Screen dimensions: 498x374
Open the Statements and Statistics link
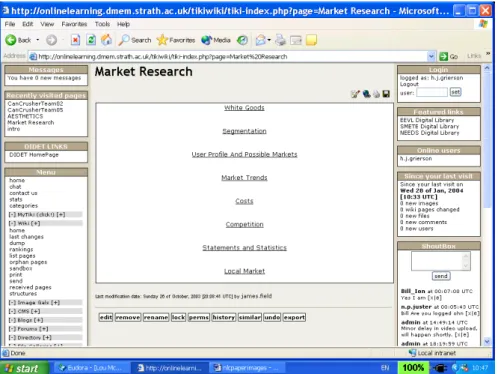tap(244, 248)
